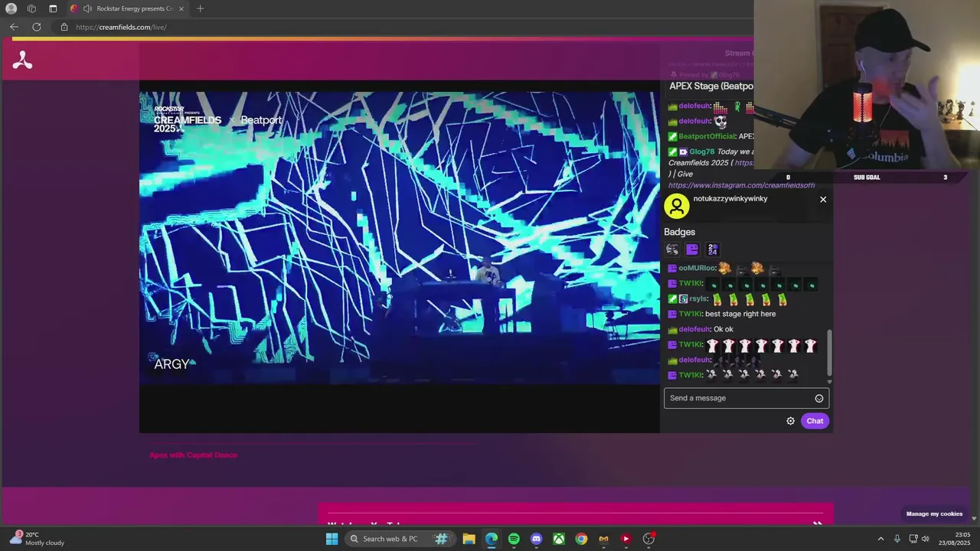Open Spotify from the taskbar
Screen dimensions: 980x551
click(514, 539)
